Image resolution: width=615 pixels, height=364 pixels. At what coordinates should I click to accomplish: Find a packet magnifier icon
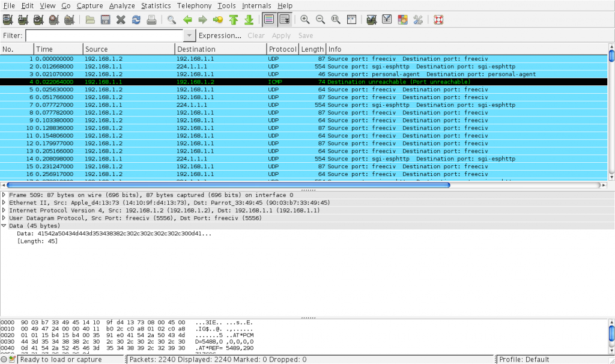171,20
